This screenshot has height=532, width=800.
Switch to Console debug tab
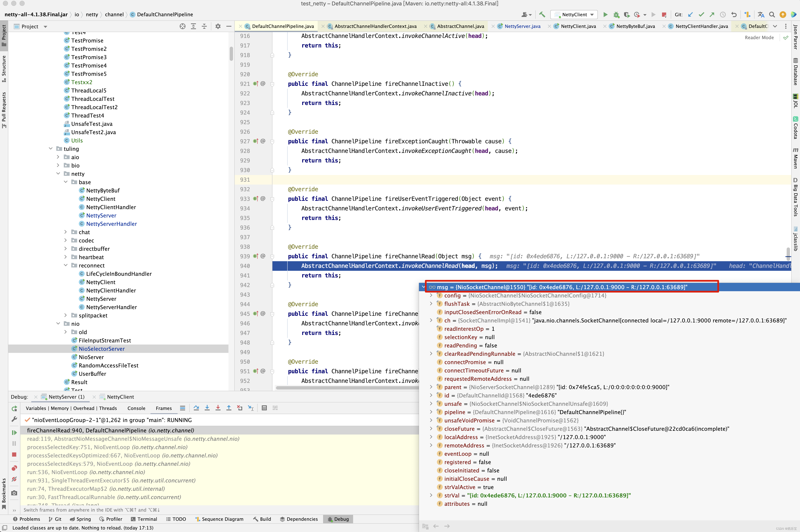click(x=136, y=408)
